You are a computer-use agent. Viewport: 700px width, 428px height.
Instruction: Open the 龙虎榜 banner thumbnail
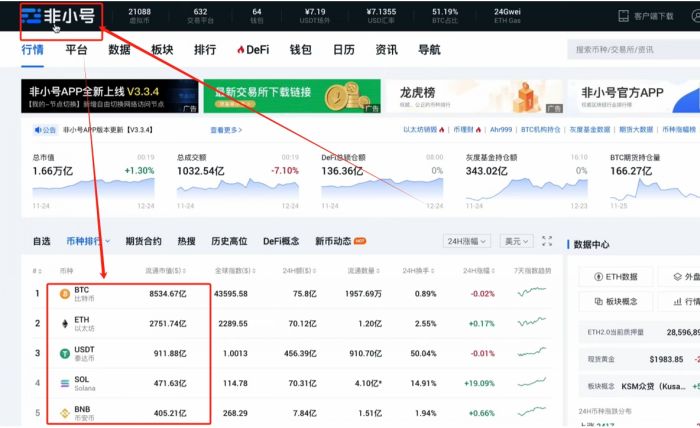(472, 96)
